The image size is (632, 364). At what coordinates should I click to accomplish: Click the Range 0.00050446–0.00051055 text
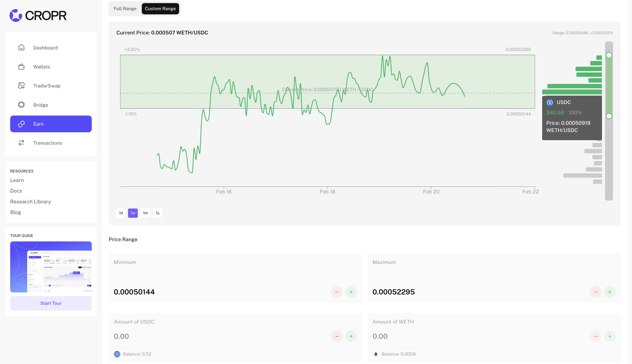click(583, 33)
